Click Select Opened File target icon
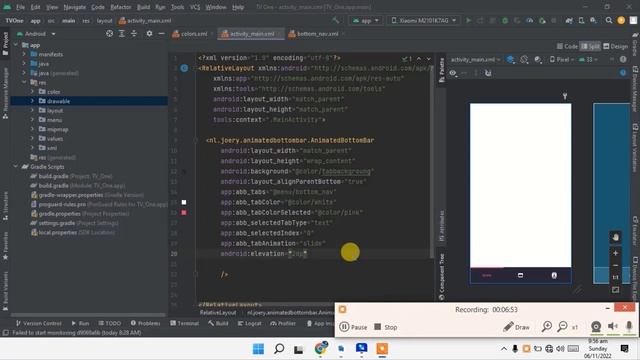Viewport: 640px width, 360px height. point(109,33)
